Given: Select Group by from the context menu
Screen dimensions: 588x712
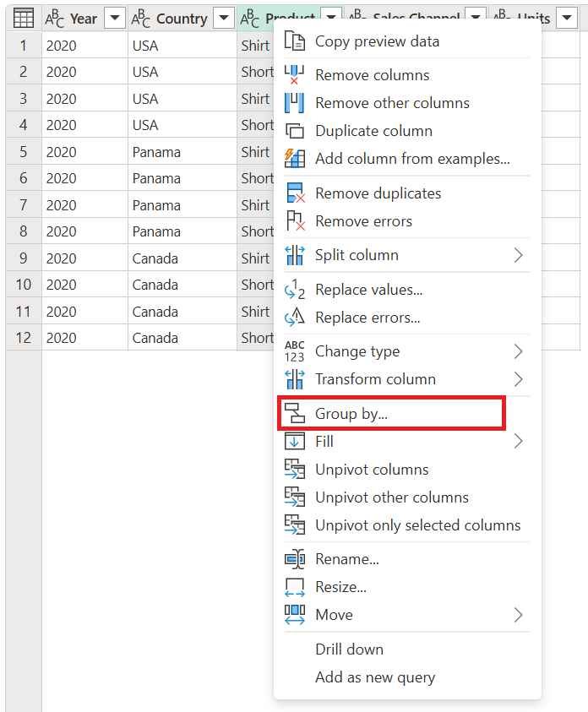Looking at the screenshot, I should (x=349, y=412).
